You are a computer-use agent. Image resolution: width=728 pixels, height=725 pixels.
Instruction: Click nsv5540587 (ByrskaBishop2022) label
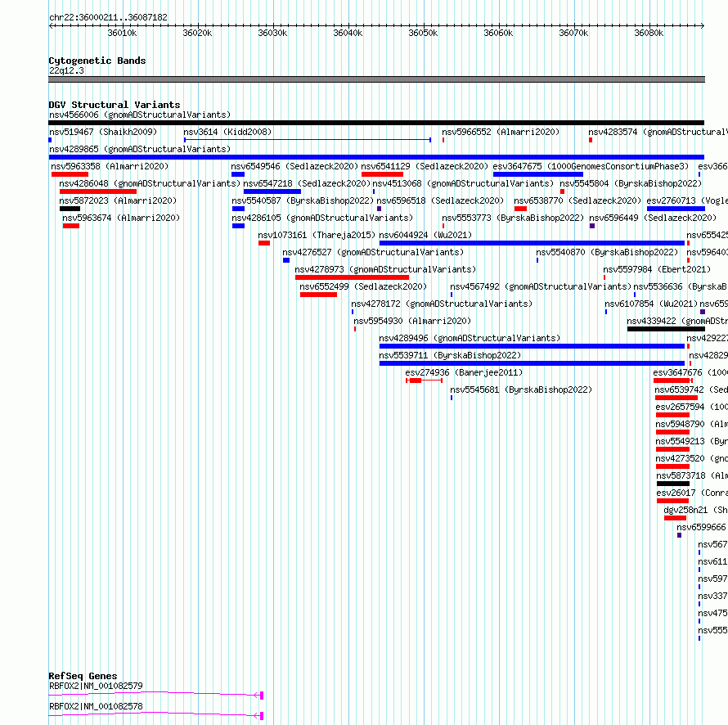tap(303, 200)
